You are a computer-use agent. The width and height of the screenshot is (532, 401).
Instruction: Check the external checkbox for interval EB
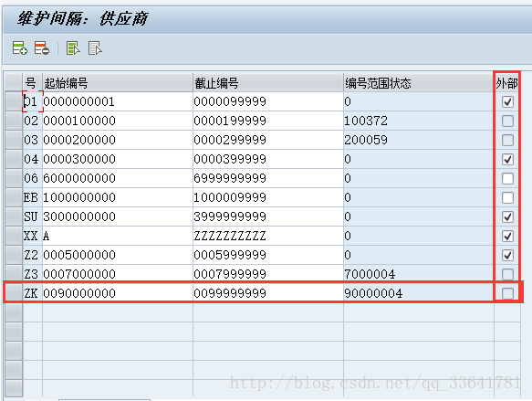click(x=507, y=197)
